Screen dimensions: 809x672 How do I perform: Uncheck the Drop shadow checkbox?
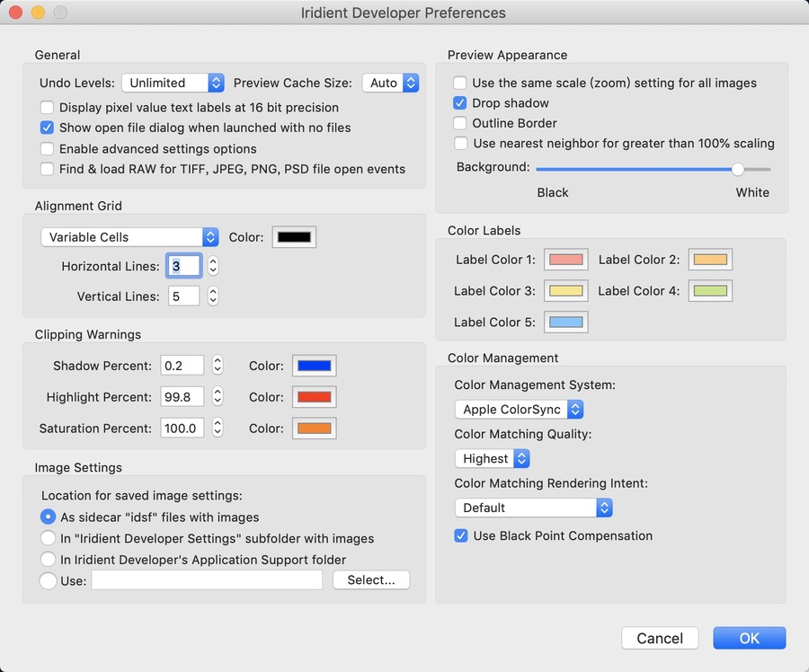(x=459, y=102)
